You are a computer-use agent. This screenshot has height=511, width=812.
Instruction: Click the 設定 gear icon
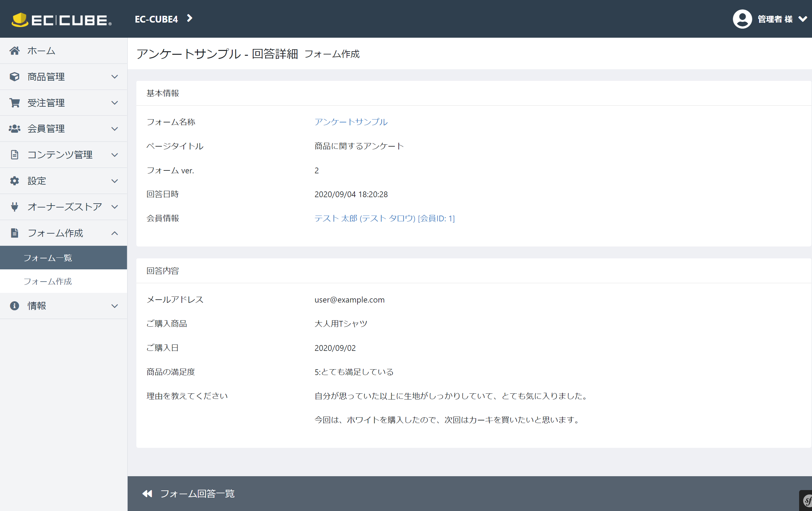tap(15, 181)
